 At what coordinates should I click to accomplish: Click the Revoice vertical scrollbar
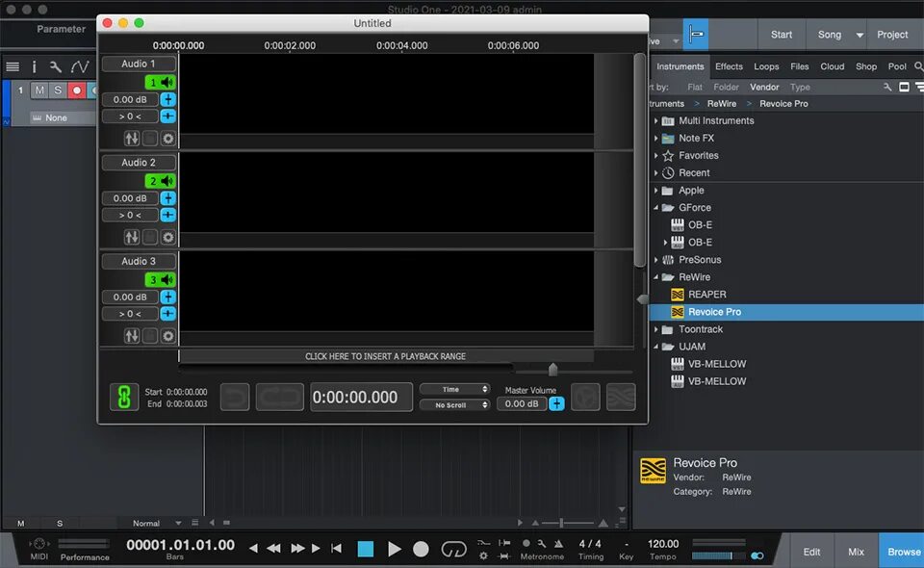(x=639, y=160)
